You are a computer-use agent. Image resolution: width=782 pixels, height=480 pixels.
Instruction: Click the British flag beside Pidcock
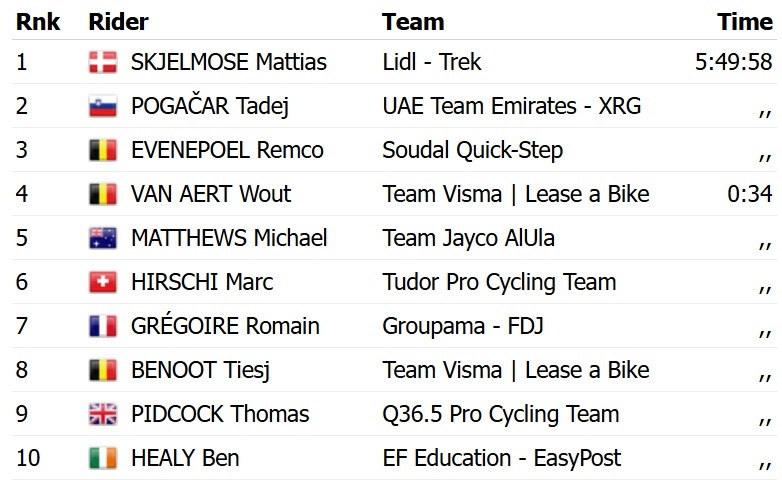103,414
